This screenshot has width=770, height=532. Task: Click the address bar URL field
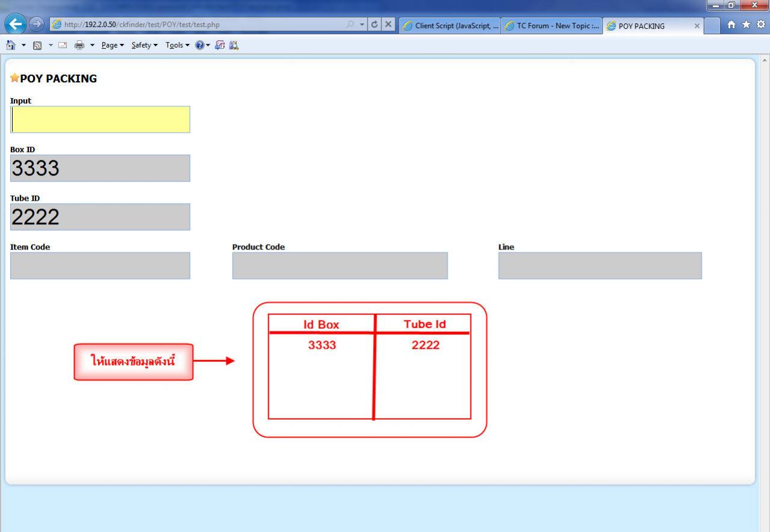pyautogui.click(x=199, y=25)
